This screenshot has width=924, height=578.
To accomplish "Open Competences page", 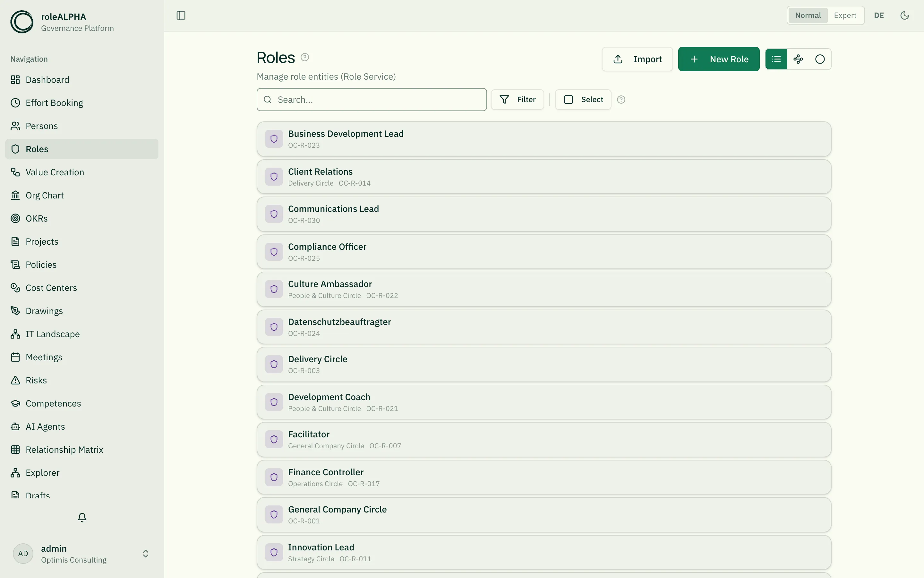I will 82,403.
